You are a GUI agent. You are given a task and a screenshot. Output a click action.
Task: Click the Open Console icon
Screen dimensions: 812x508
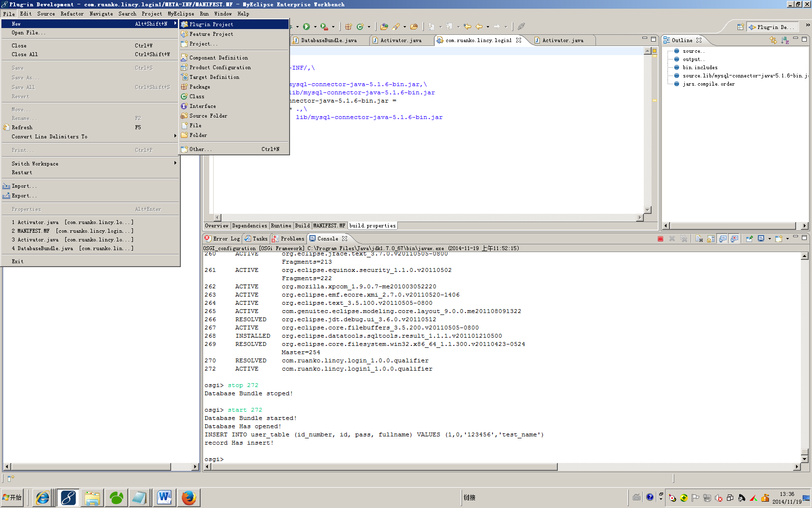[x=779, y=239]
